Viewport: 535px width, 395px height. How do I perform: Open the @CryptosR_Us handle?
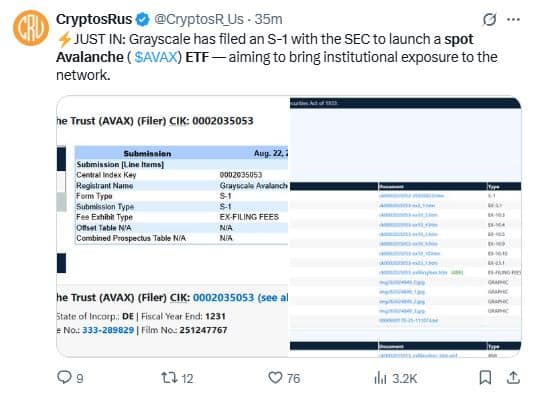(x=199, y=19)
